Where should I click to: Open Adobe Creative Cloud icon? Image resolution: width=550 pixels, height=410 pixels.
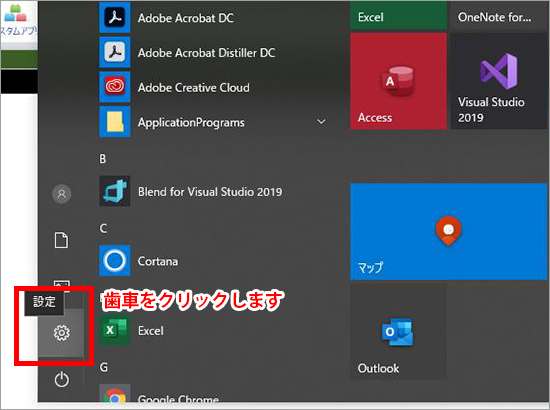click(x=115, y=87)
